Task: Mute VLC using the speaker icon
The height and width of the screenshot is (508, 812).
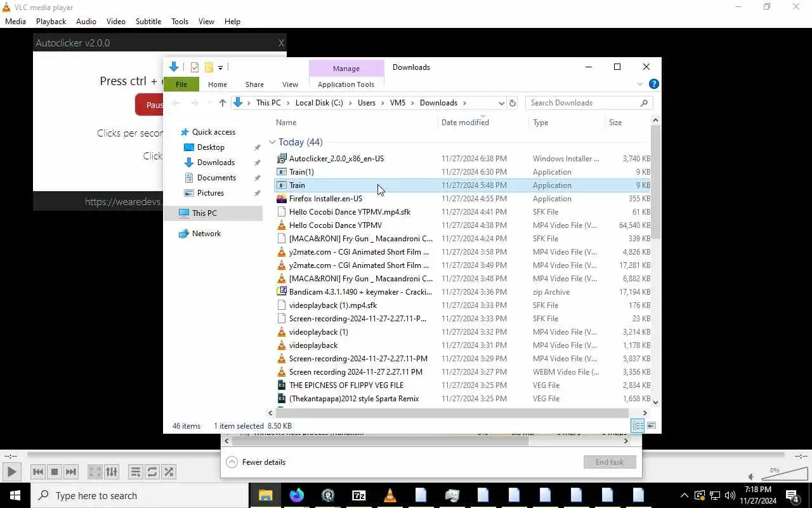Action: [x=751, y=477]
